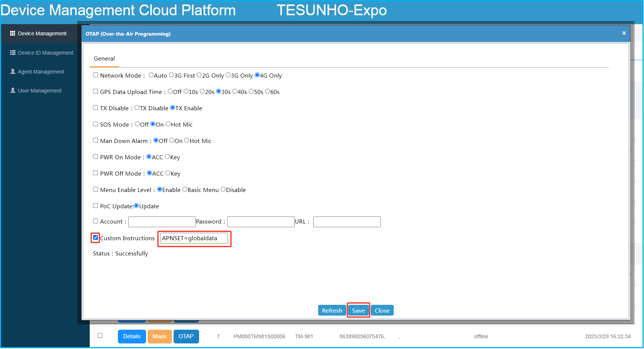Image resolution: width=644 pixels, height=349 pixels.
Task: Set PWR Off Mode to Key
Action: click(x=168, y=173)
